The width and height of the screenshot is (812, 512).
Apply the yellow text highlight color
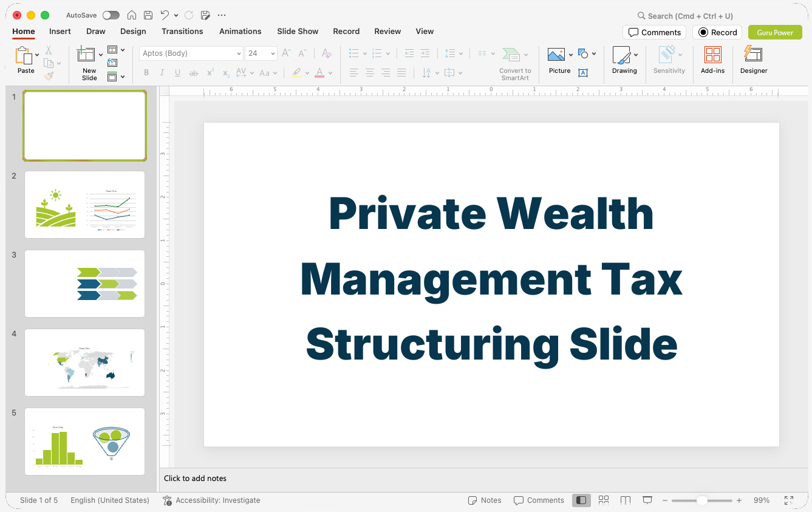(x=296, y=73)
